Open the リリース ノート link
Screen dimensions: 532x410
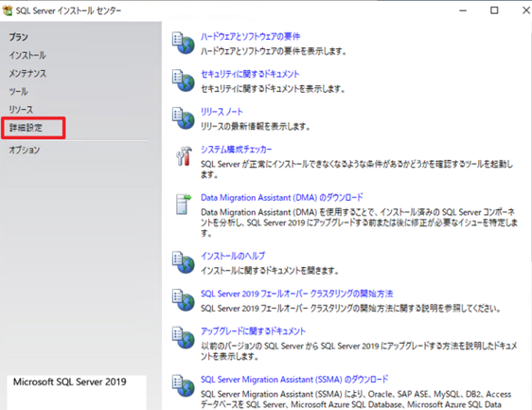[222, 112]
